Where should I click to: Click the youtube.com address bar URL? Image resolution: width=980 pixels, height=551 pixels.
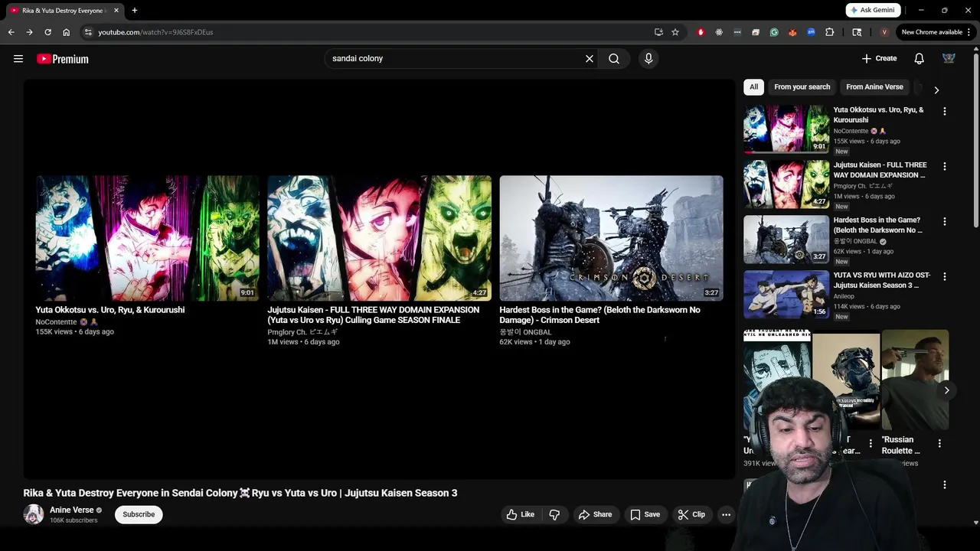point(155,32)
